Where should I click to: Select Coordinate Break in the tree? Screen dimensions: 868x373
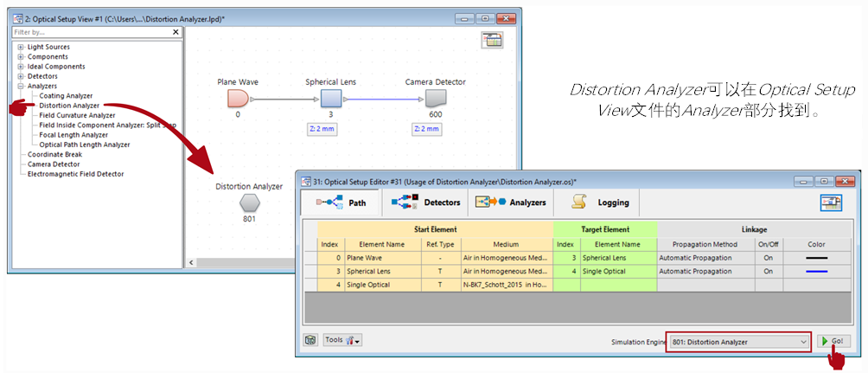point(54,154)
